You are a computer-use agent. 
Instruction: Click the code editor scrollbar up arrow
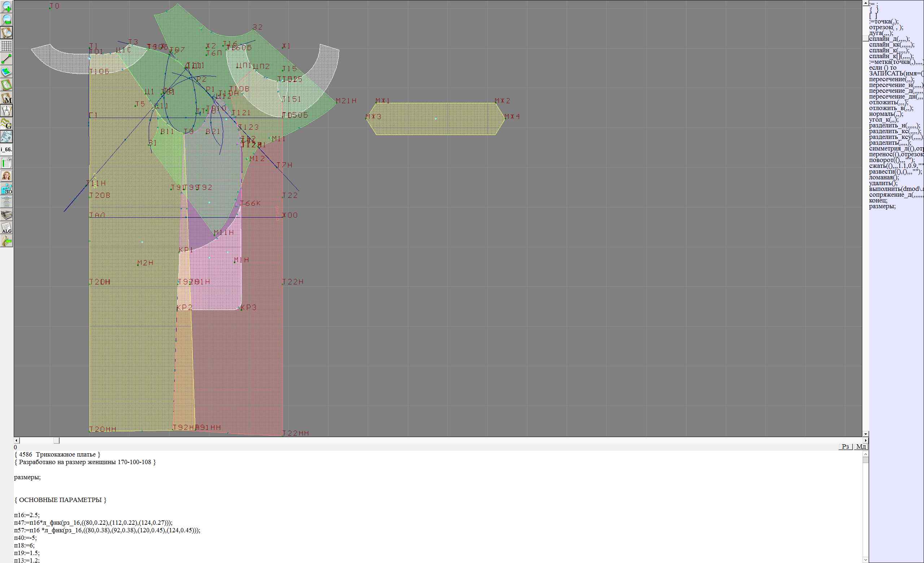click(866, 454)
